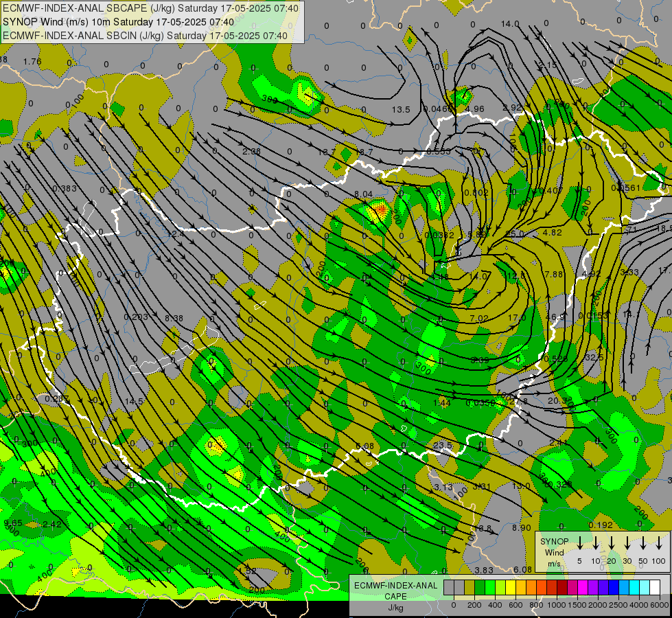Click the 30 m/s wind arrow in legend

coord(627,543)
